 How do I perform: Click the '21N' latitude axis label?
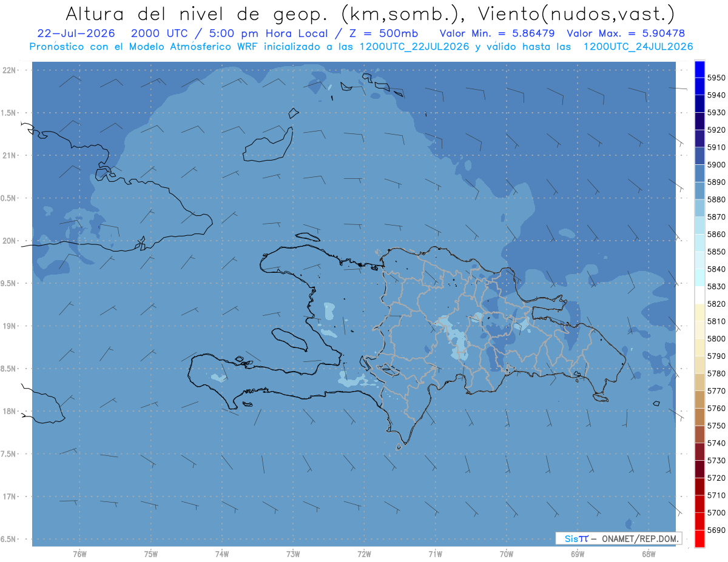[x=9, y=155]
